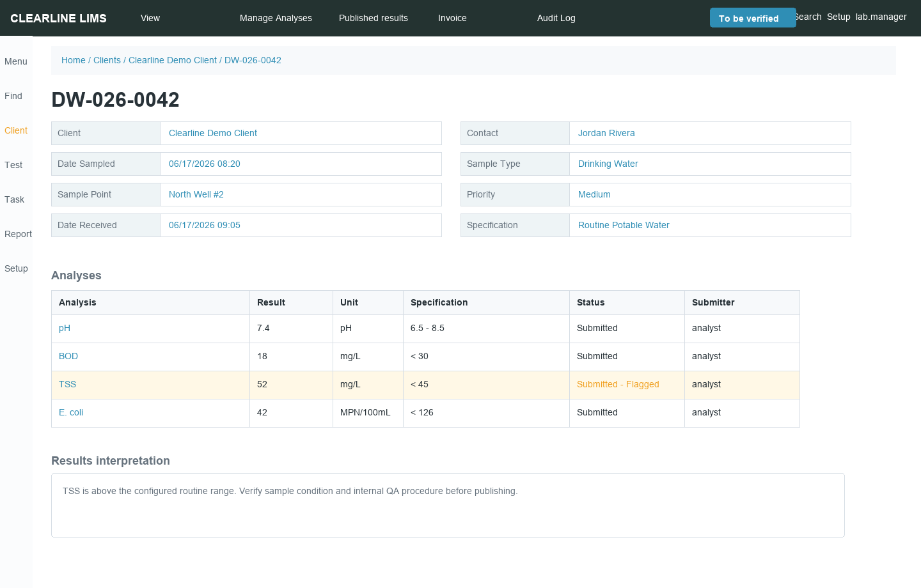Click the To be verified button
Viewport: 921px width, 588px height.
coord(753,18)
